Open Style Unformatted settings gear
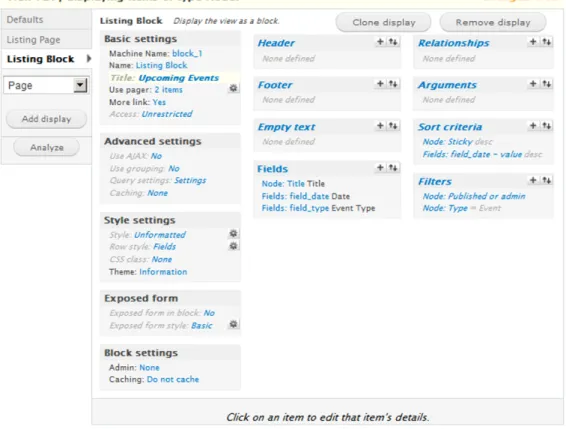 click(x=234, y=233)
